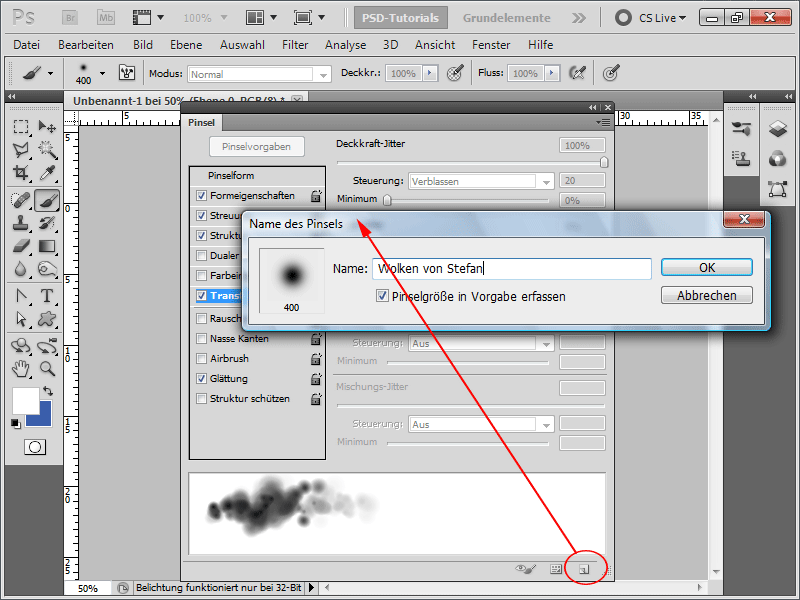
Task: Select the Blur tool
Action: click(x=20, y=269)
